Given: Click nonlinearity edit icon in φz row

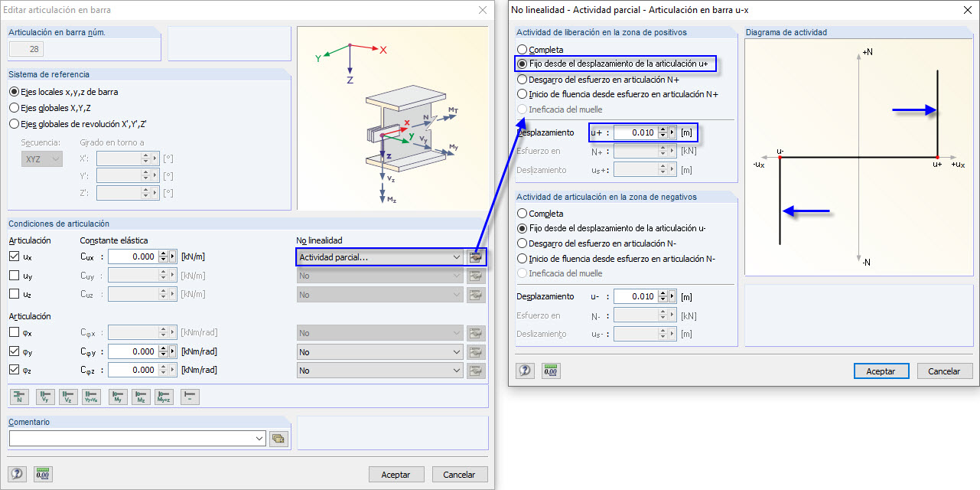Looking at the screenshot, I should click(477, 371).
